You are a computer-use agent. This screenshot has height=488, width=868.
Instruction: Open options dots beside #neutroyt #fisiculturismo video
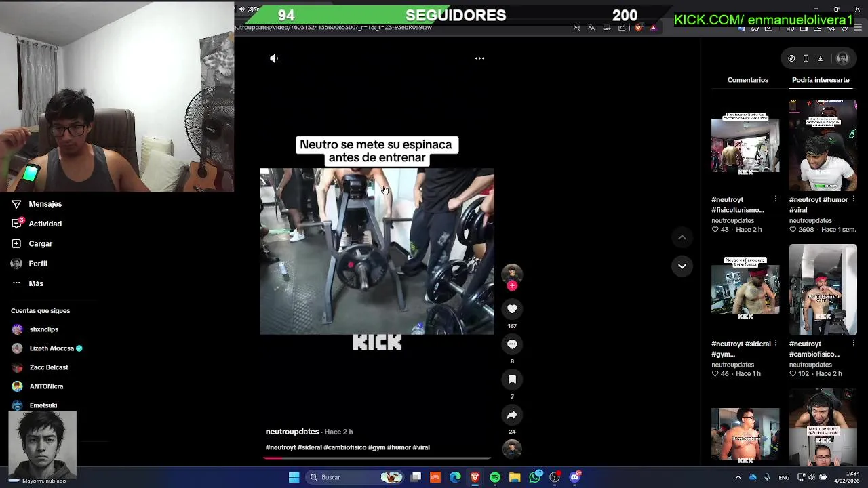click(776, 199)
